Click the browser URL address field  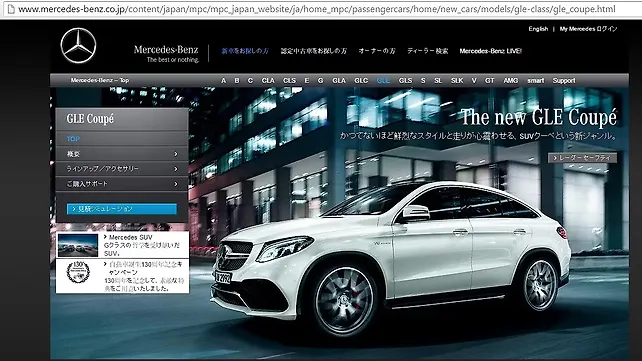coord(317,9)
